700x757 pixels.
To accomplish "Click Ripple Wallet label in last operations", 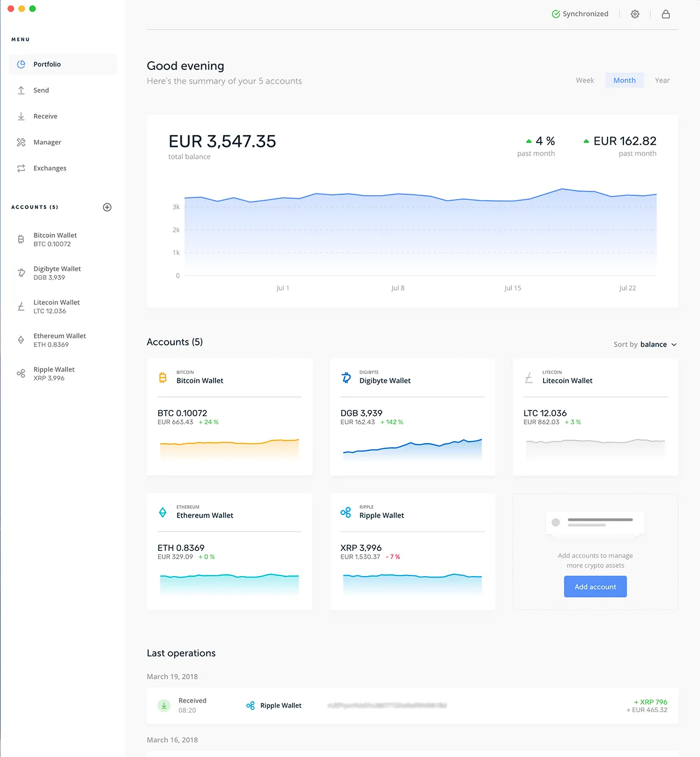I will [281, 706].
